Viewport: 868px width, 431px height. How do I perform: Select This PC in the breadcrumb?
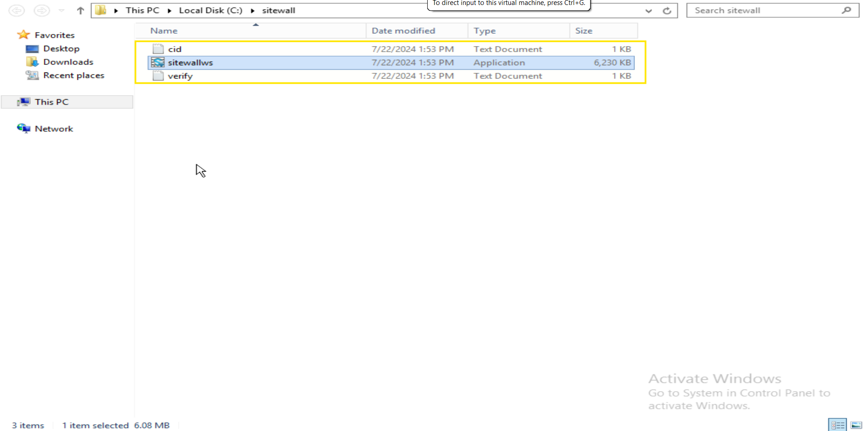[143, 10]
